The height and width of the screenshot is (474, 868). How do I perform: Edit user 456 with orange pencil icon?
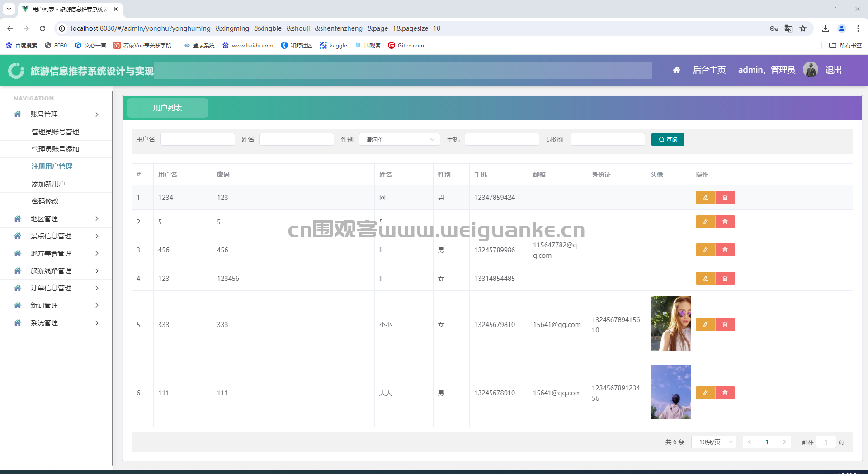(705, 250)
